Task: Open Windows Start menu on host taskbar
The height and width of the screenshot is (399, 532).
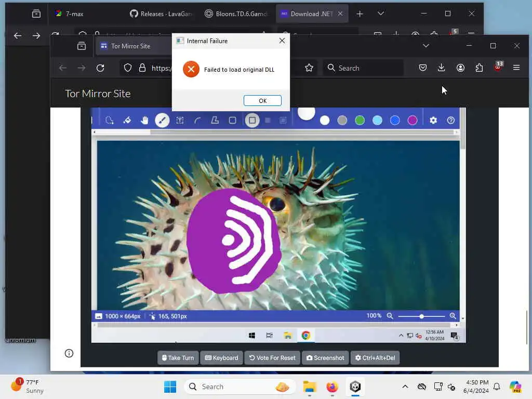Action: pos(170,387)
